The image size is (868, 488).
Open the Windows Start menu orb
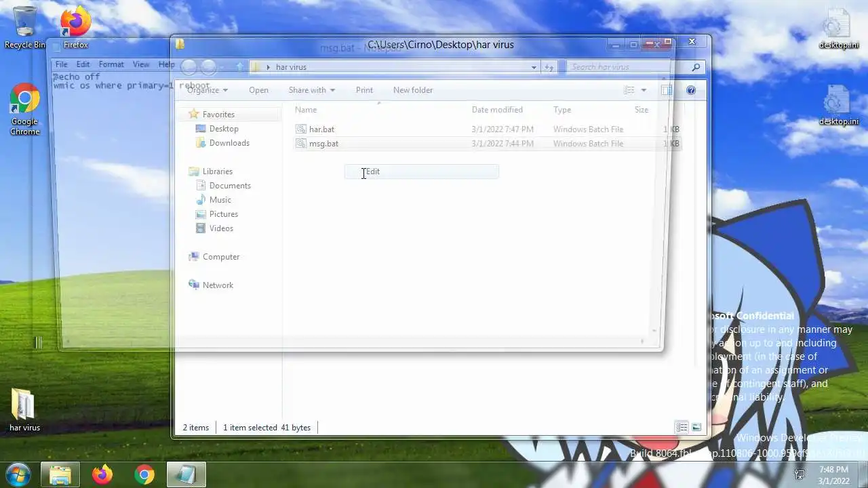pyautogui.click(x=18, y=474)
